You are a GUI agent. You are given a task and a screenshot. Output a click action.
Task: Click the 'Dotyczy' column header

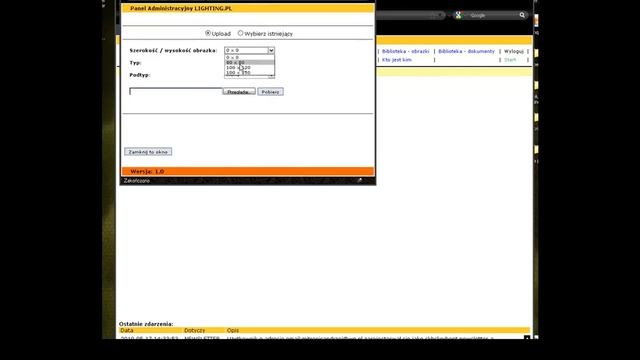pos(194,330)
